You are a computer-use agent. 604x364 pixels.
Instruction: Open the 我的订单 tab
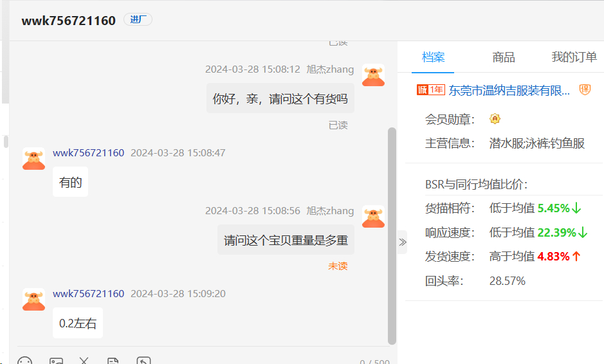coord(574,57)
